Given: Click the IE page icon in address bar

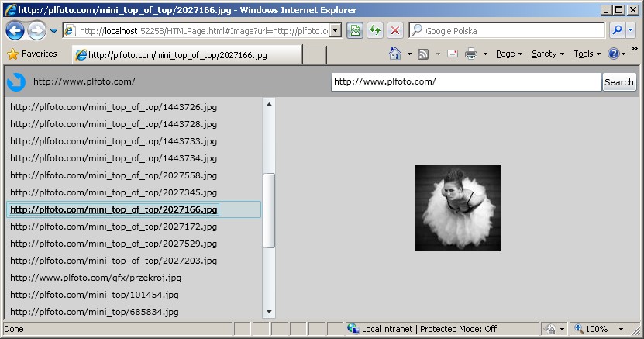Looking at the screenshot, I should coord(70,31).
